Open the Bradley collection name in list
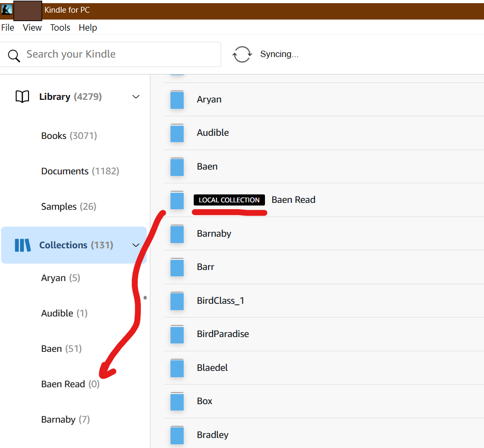484x448 pixels. coord(213,435)
